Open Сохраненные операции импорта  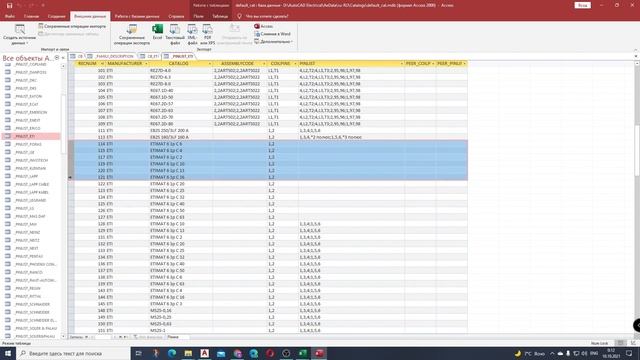pos(72,26)
